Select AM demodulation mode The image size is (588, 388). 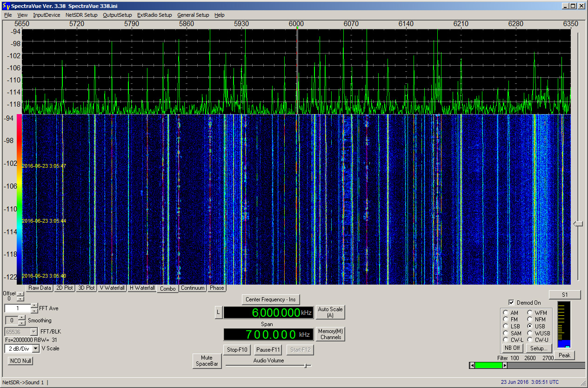coord(506,313)
